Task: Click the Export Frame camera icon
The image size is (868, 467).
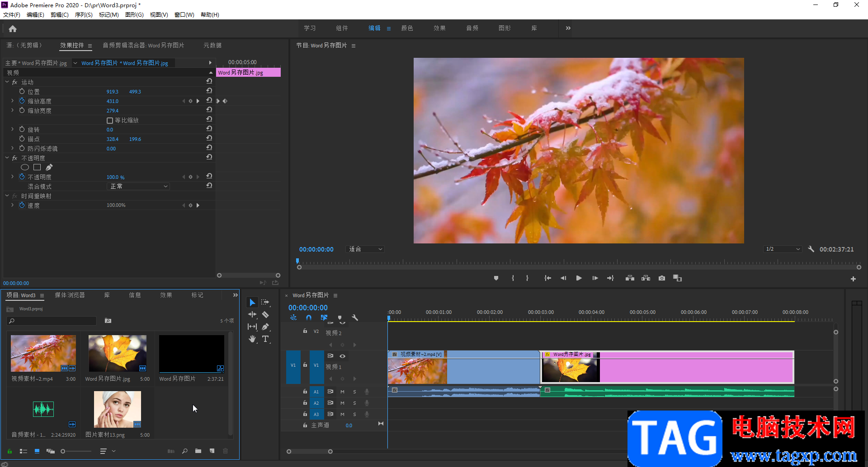Action: (661, 278)
